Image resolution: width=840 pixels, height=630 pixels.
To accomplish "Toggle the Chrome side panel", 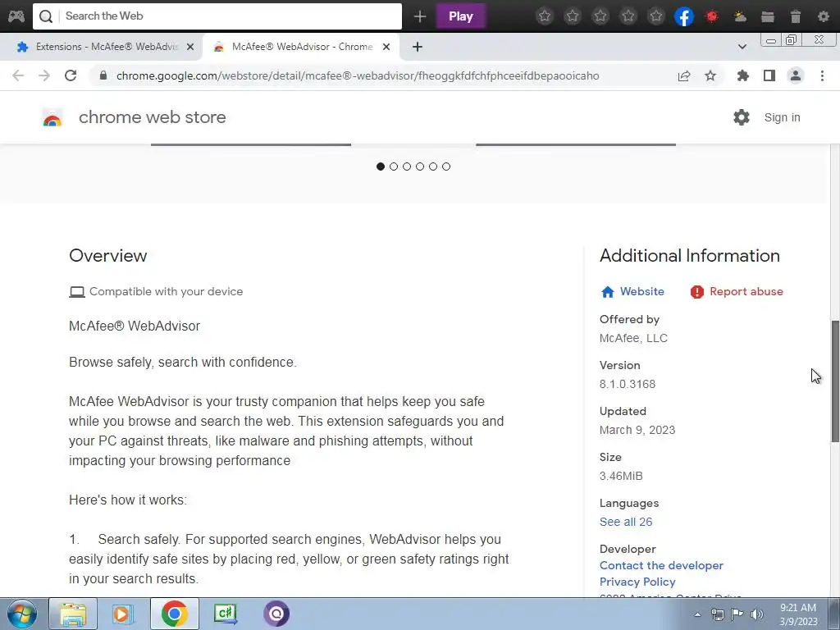I will [x=769, y=76].
